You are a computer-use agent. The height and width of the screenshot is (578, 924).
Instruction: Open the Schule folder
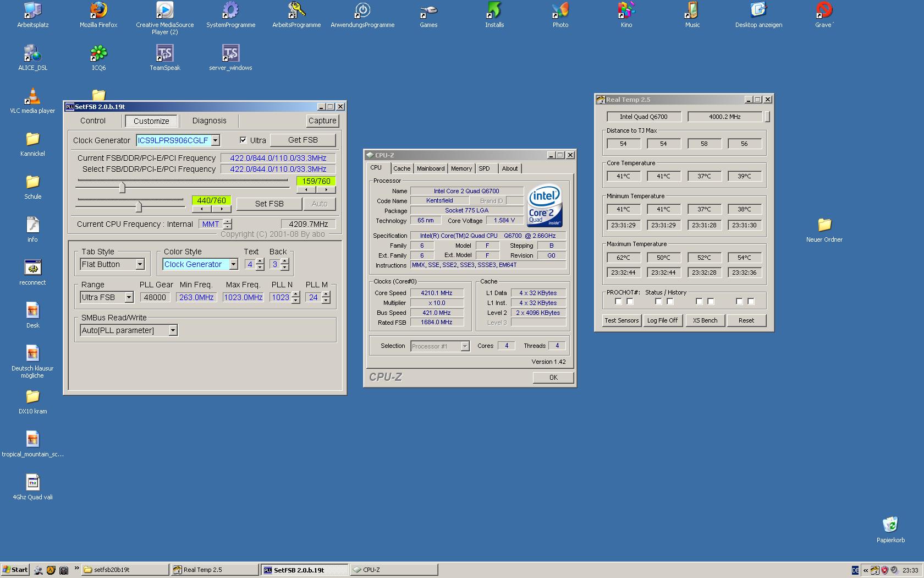[32, 186]
